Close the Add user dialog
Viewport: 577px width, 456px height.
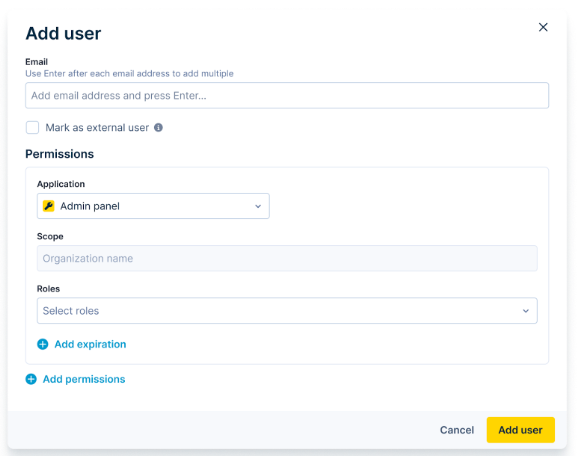[x=543, y=27]
